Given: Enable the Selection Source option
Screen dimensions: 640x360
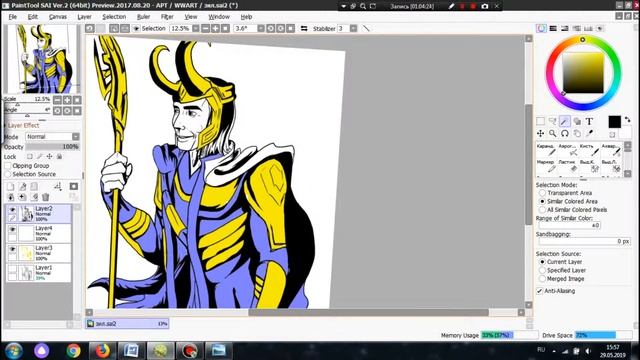Looking at the screenshot, I should coord(8,174).
